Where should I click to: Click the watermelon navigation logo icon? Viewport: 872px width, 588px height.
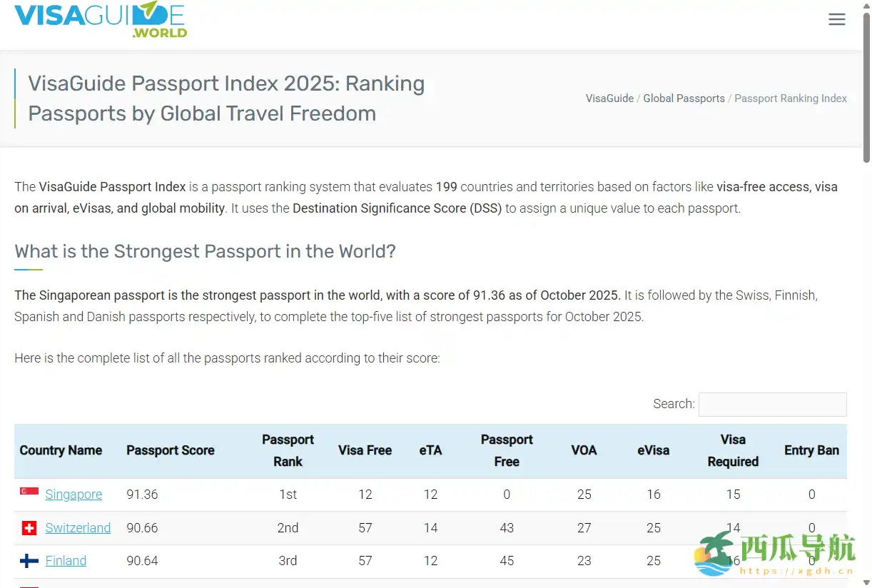(x=715, y=554)
